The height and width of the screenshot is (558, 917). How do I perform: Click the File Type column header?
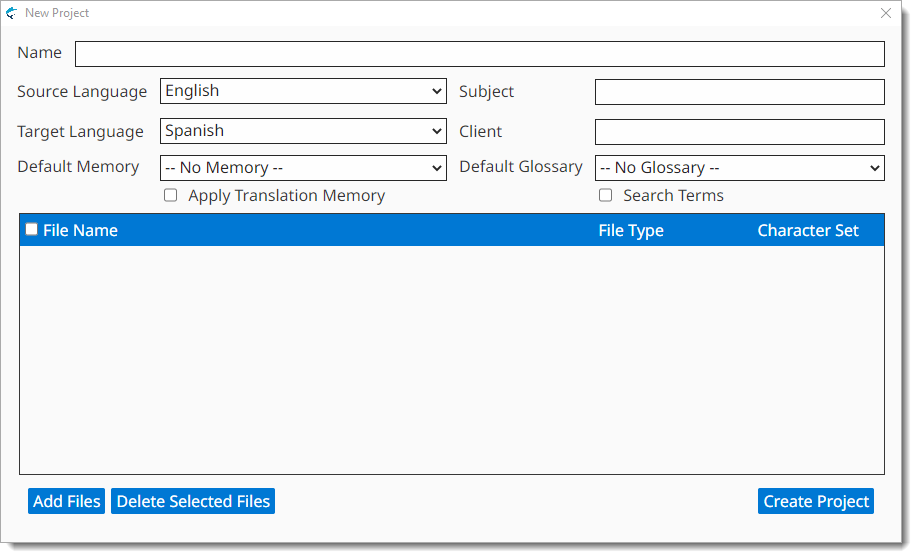pos(631,230)
